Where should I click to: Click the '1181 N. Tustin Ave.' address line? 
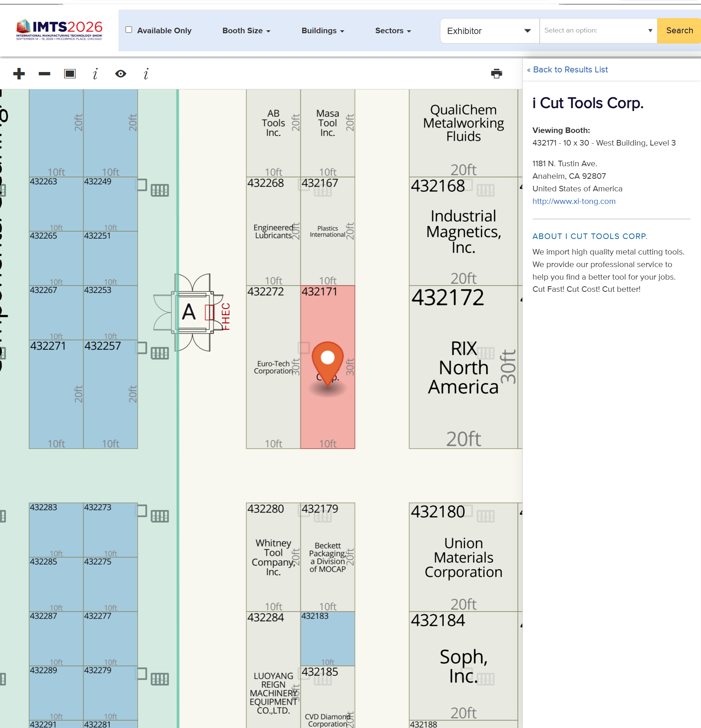click(565, 163)
